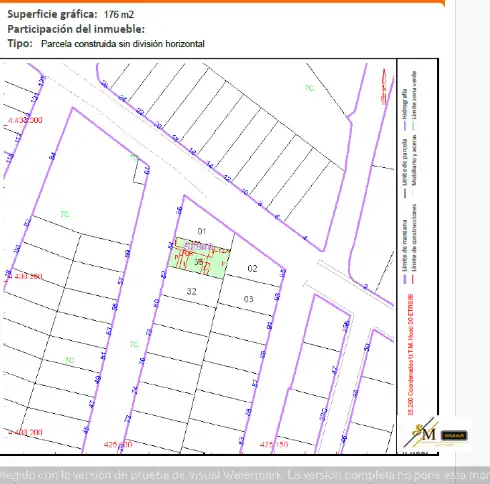Click street number 84 on left block
Screen dimensions: 490x484
coord(52,156)
